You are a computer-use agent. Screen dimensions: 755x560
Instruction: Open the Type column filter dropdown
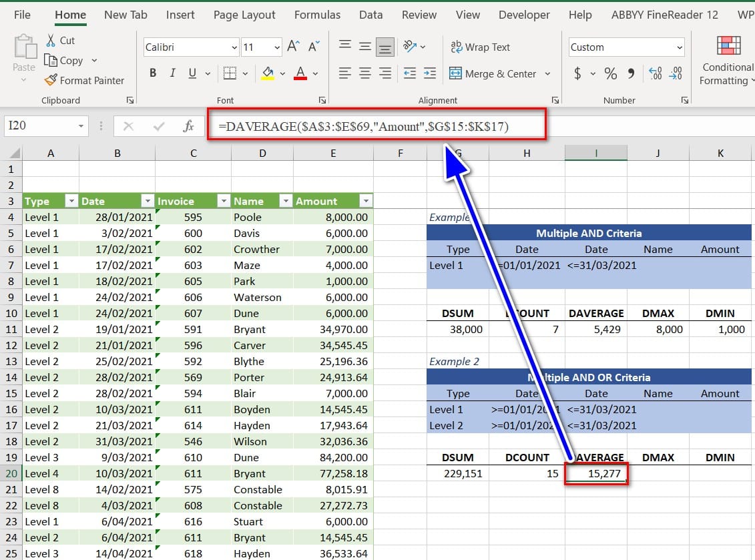click(x=71, y=201)
